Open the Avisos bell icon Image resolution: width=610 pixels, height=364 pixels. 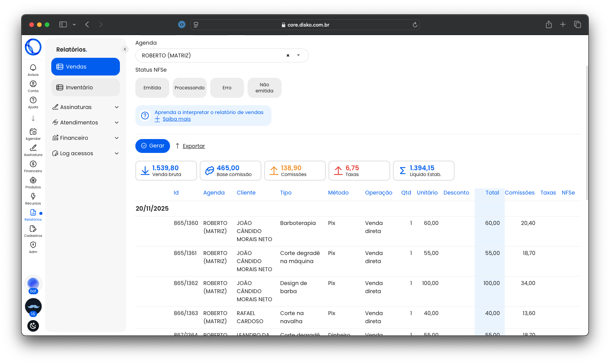(x=33, y=68)
